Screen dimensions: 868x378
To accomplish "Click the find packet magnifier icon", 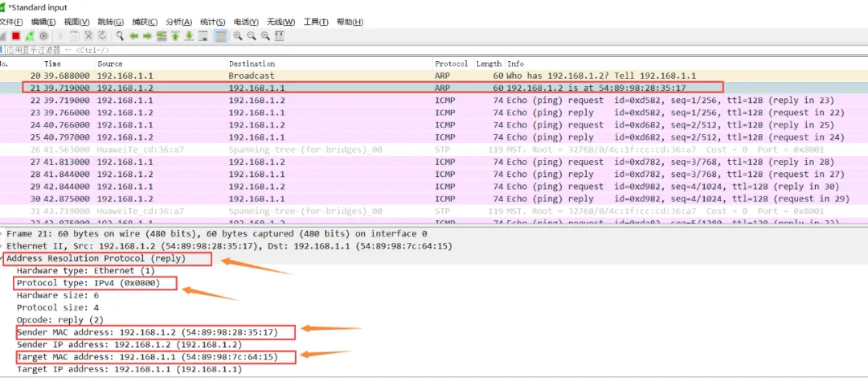I will coord(120,36).
